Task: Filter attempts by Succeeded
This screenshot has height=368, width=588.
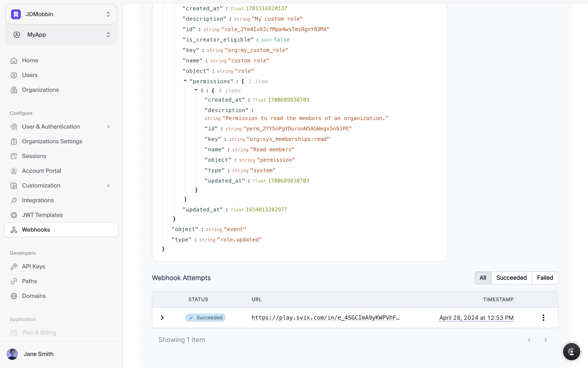Action: pyautogui.click(x=511, y=278)
